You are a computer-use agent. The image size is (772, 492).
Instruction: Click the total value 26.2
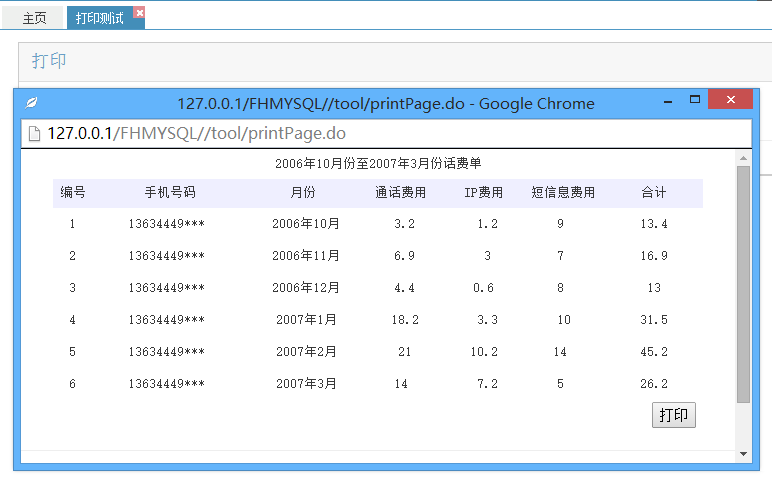click(654, 384)
